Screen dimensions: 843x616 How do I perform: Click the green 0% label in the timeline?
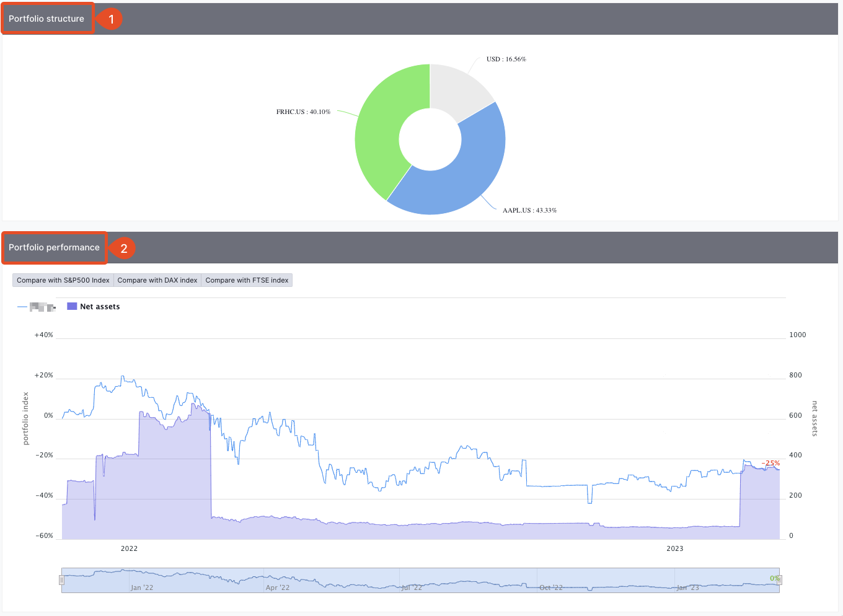click(774, 579)
